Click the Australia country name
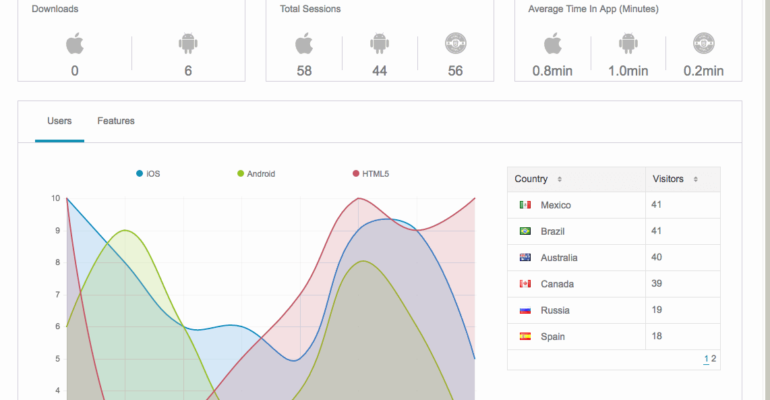This screenshot has width=770, height=400. tap(559, 258)
